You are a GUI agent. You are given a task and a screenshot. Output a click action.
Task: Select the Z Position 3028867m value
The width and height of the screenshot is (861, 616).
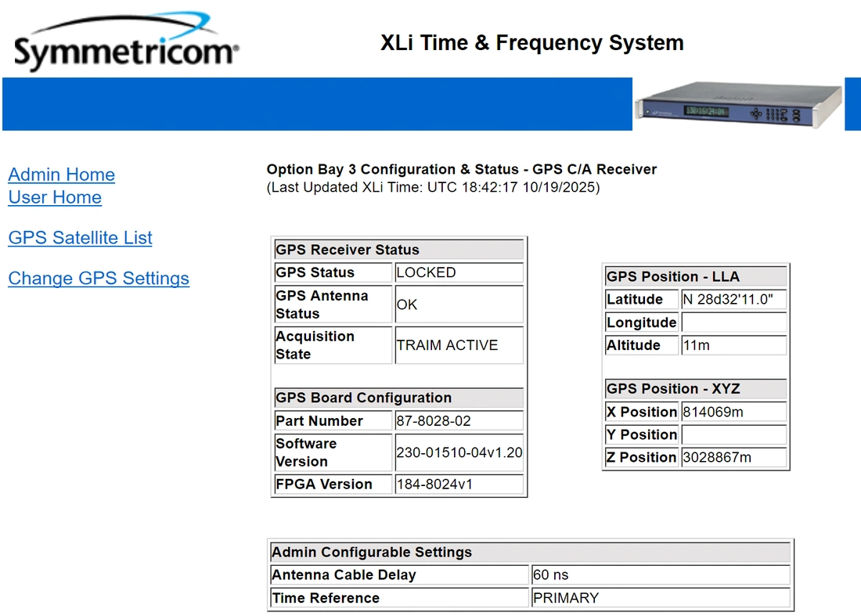tap(733, 457)
